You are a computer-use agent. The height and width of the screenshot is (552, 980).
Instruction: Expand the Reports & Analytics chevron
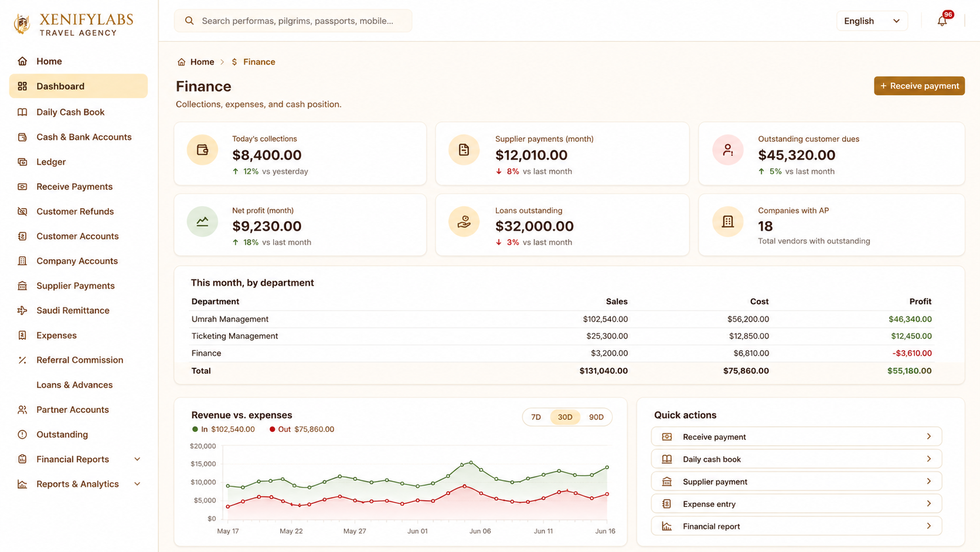click(137, 484)
